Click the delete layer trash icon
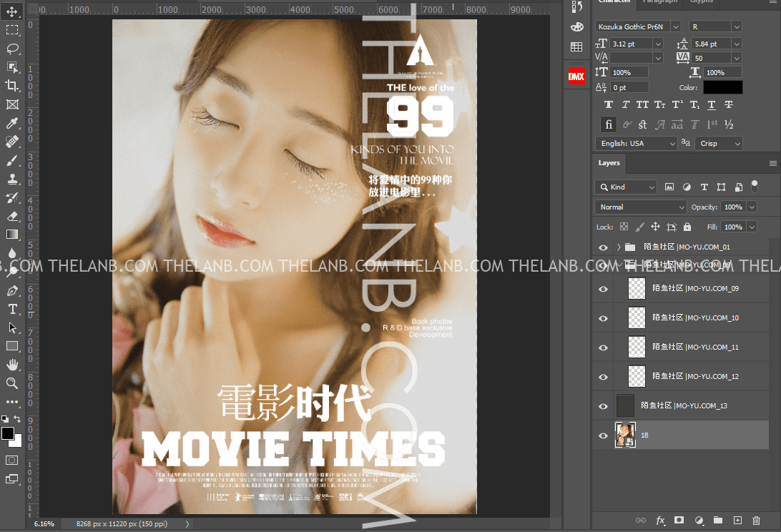Screen dimensions: 781x532 (x=756, y=520)
